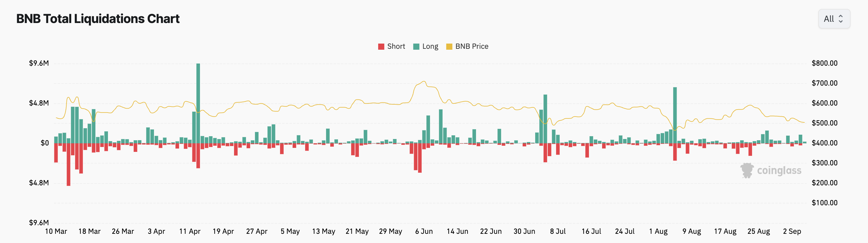Select the tallest green bar near 11 Apr
The height and width of the screenshot is (243, 868).
(x=198, y=103)
